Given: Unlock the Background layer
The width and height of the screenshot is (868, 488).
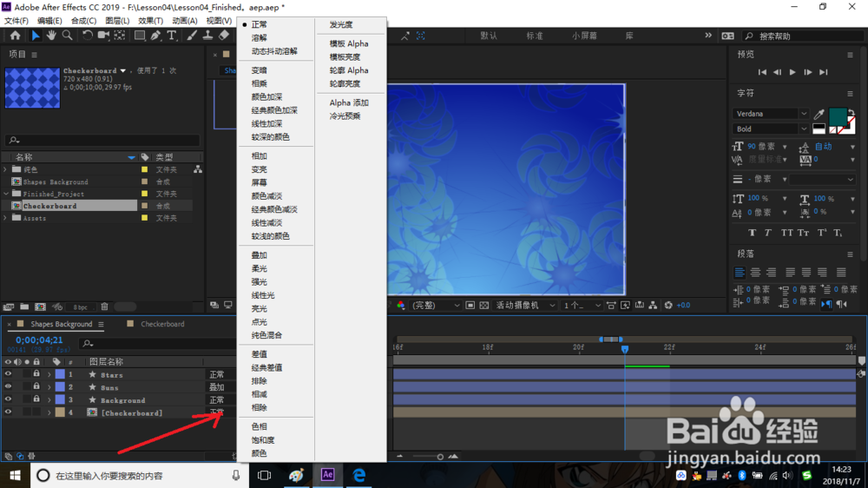Looking at the screenshot, I should pos(36,399).
